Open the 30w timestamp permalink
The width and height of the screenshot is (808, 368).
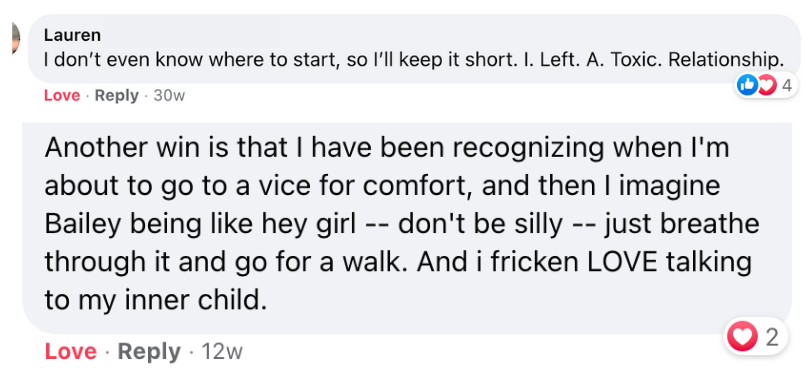169,96
